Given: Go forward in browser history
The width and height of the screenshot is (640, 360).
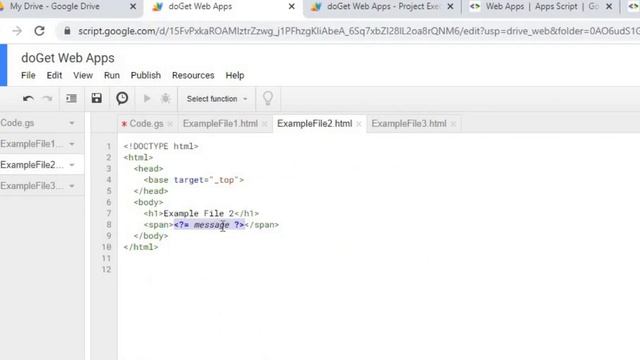Looking at the screenshot, I should coord(17,31).
